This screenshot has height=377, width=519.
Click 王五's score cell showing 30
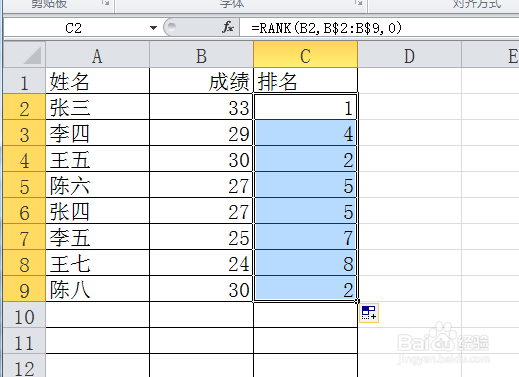[201, 159]
